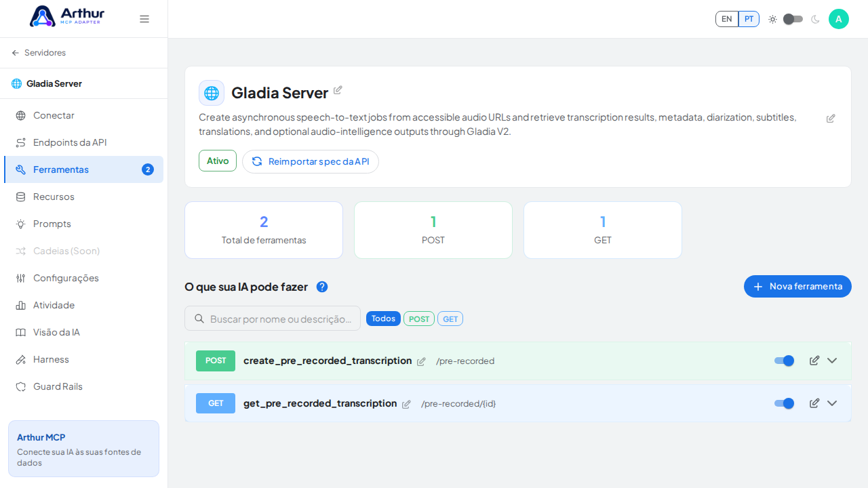
Task: Click Cadeias (Soon) sidebar item
Action: (x=84, y=251)
